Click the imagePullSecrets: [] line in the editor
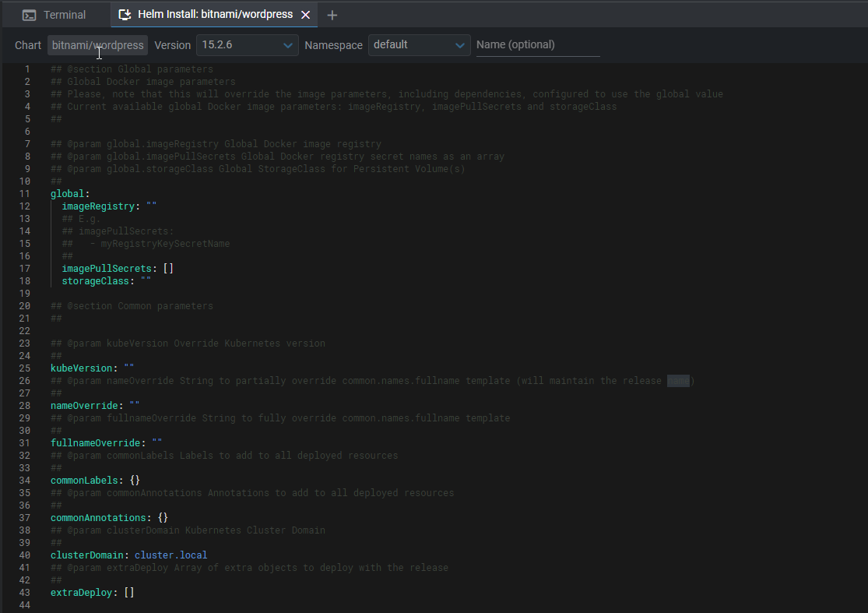The width and height of the screenshot is (868, 613). 113,268
